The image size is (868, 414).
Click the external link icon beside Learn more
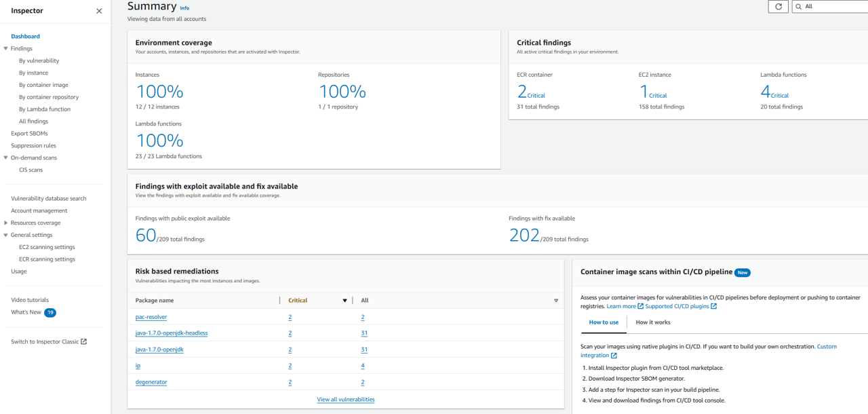[641, 306]
